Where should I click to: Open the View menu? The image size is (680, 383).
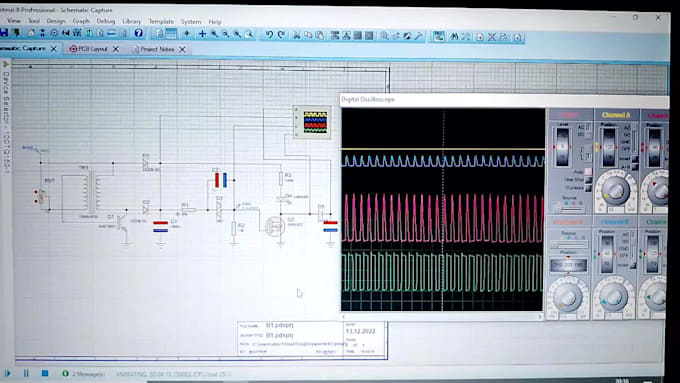click(x=13, y=20)
